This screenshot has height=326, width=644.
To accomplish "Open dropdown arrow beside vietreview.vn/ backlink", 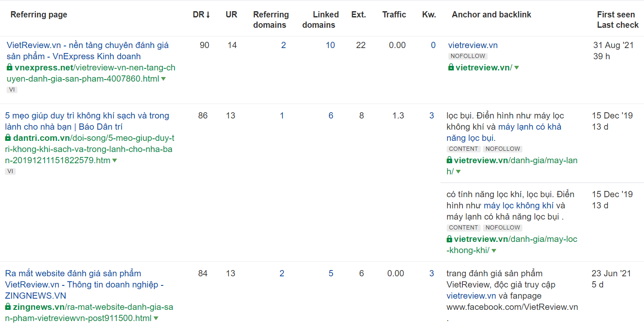I will (x=517, y=68).
